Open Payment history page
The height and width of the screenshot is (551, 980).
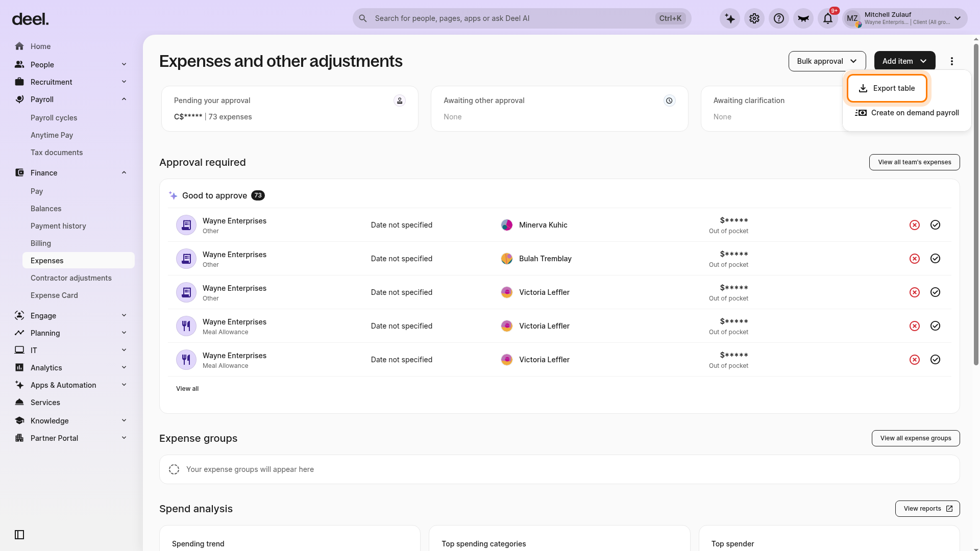(58, 226)
